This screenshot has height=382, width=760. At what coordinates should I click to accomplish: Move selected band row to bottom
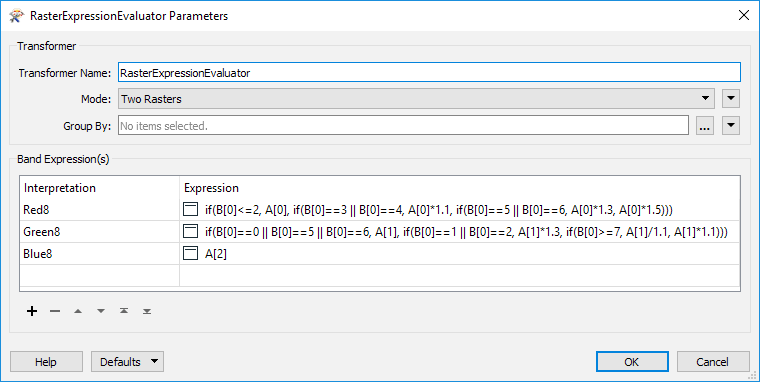147,311
